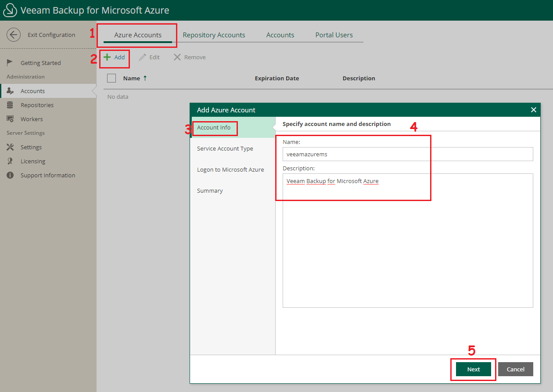
Task: Click the Veeam logo icon in header
Action: (10, 10)
